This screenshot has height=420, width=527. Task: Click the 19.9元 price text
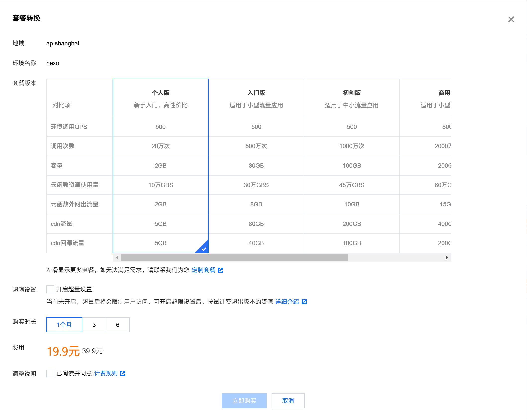click(63, 351)
